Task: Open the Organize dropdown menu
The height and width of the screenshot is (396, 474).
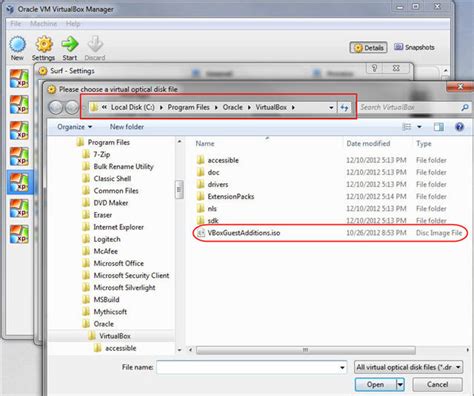Action: 74,127
